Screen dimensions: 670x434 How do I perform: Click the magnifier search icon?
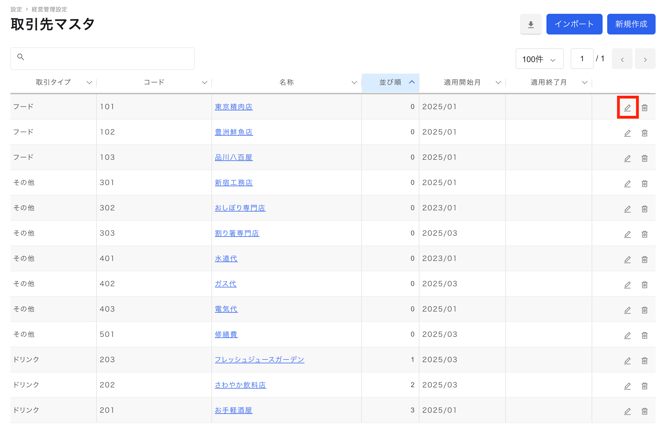point(21,57)
